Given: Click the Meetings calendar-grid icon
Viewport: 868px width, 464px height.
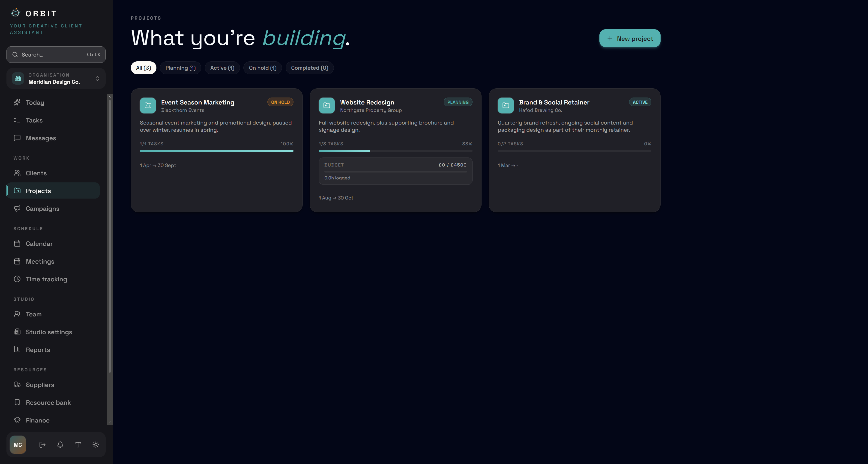Looking at the screenshot, I should [17, 261].
